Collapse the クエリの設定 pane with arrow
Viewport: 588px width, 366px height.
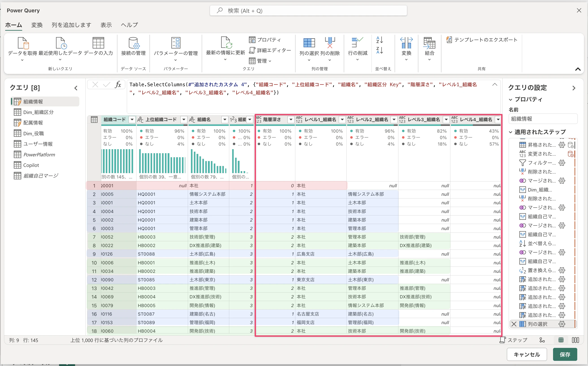coord(574,88)
